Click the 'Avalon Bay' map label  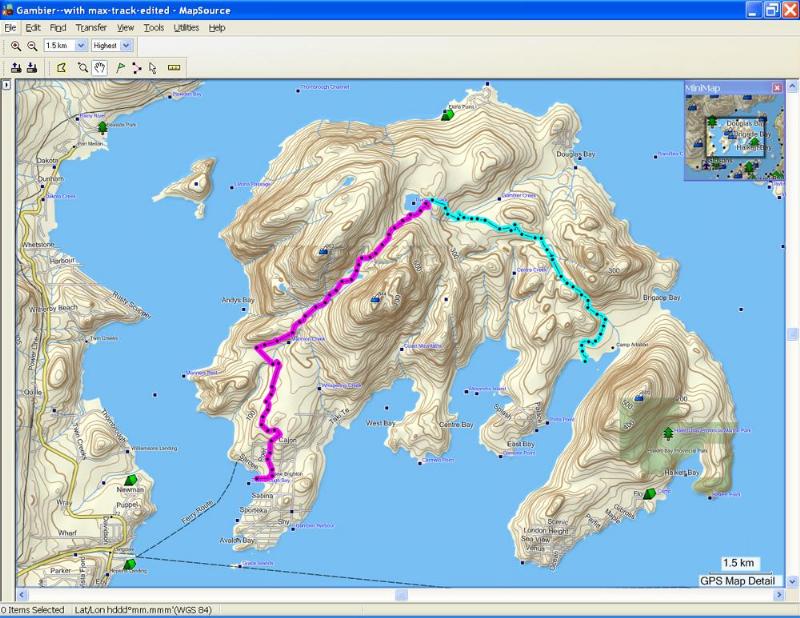point(237,540)
